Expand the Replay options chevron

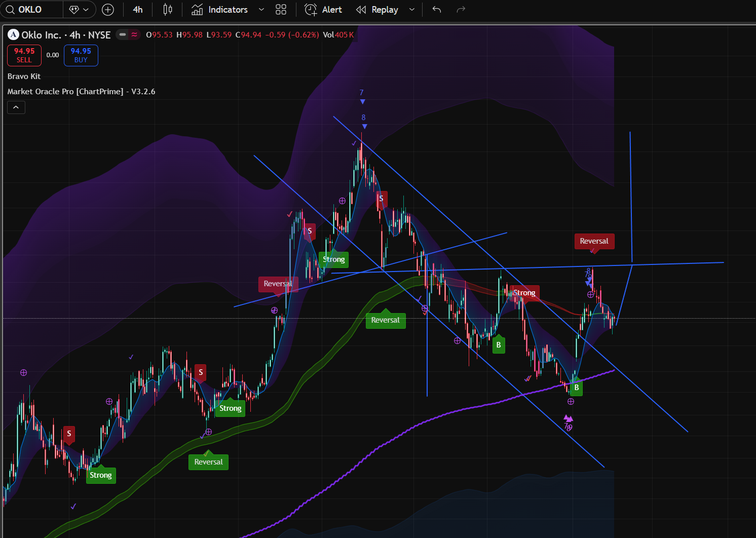click(412, 10)
